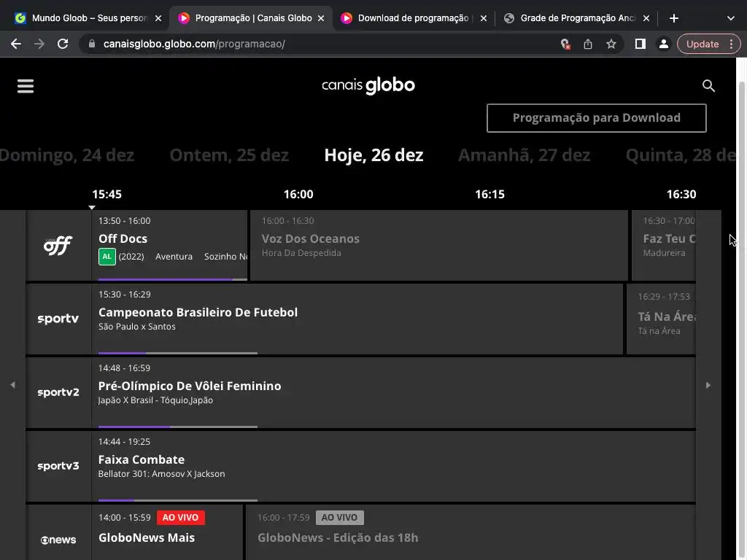747x560 pixels.
Task: Click Bellator 301: Amosov X Jackson text
Action: (x=161, y=474)
